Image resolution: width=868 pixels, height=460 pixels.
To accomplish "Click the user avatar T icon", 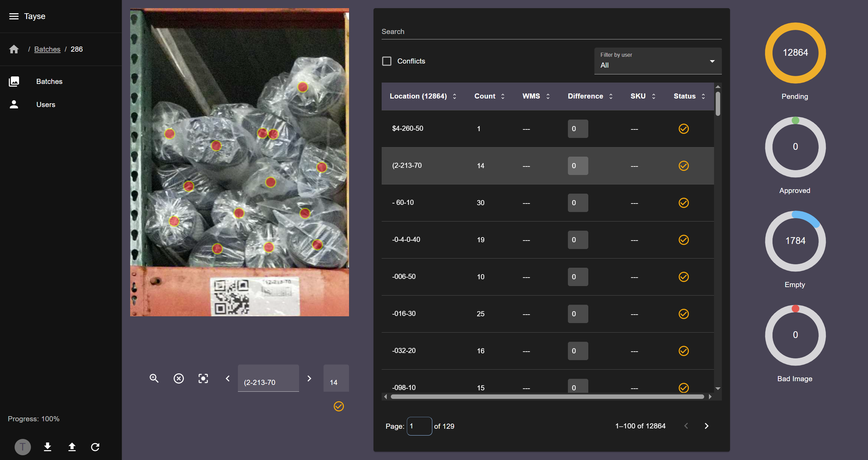I will point(23,447).
